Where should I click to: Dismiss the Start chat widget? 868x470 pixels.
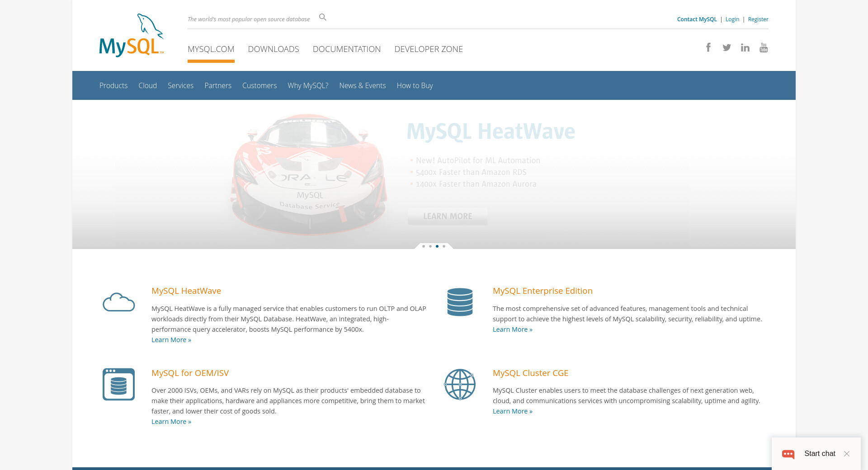click(x=847, y=454)
